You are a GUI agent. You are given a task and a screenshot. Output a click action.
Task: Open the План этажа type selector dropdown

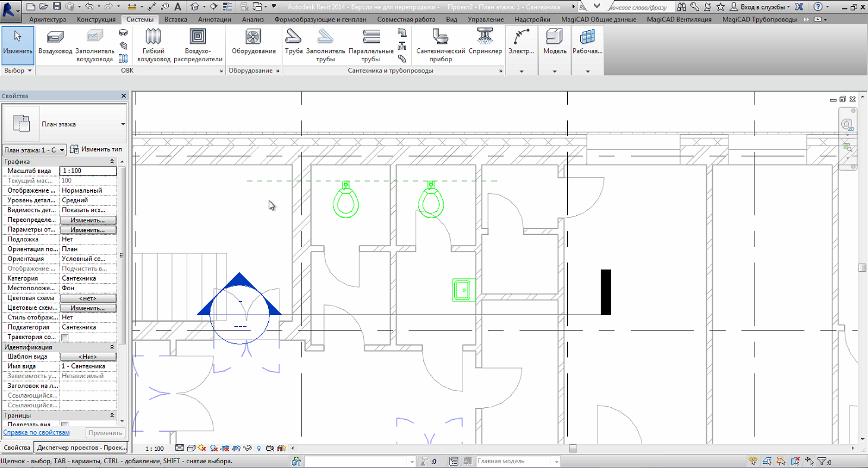pos(123,124)
